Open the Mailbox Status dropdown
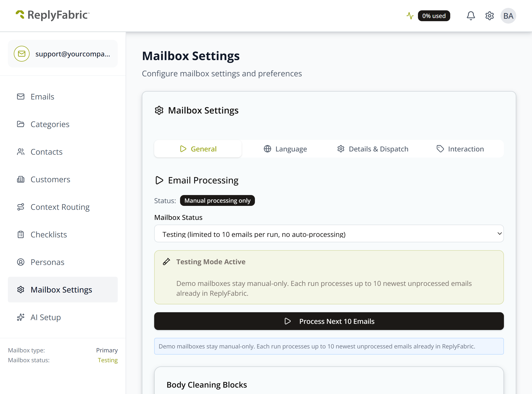 [329, 233]
